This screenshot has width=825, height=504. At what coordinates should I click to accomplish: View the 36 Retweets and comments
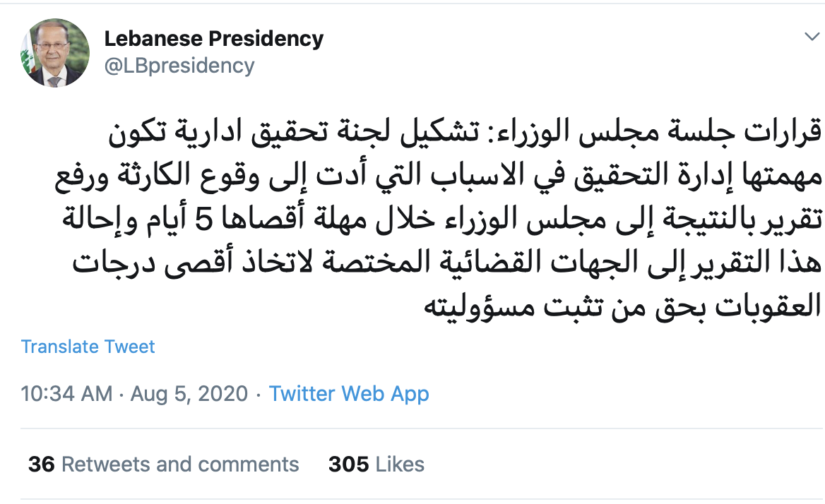(x=163, y=464)
